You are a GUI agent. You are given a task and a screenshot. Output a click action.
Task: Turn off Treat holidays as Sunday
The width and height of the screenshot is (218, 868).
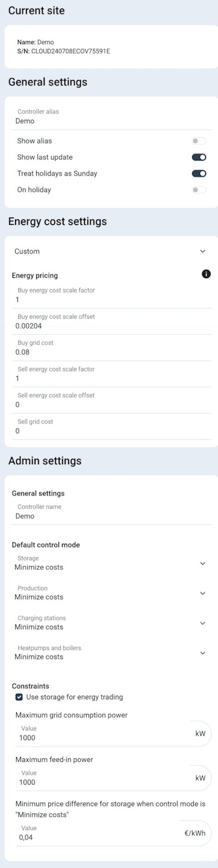tap(199, 174)
